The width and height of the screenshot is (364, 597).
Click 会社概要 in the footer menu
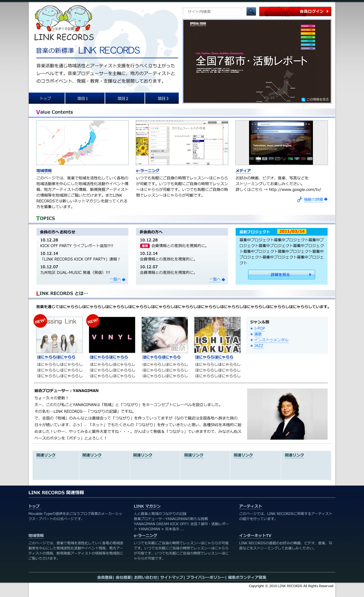pyautogui.click(x=123, y=578)
